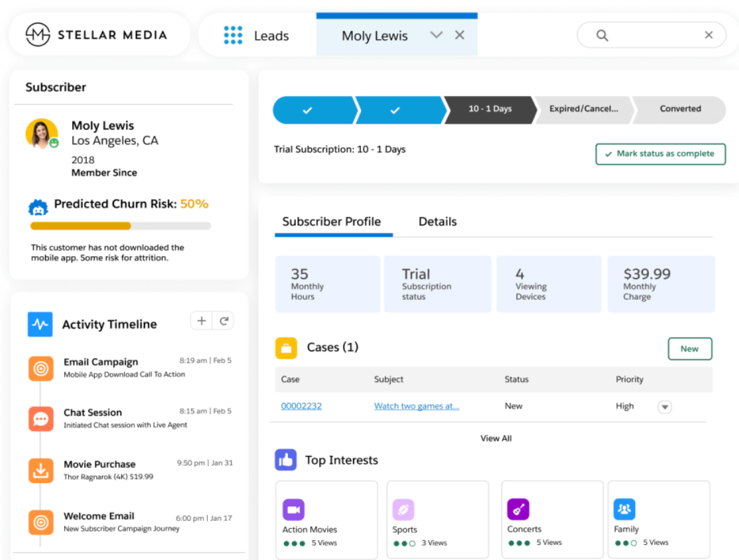
Task: Click the New button to create a case
Action: click(x=689, y=348)
